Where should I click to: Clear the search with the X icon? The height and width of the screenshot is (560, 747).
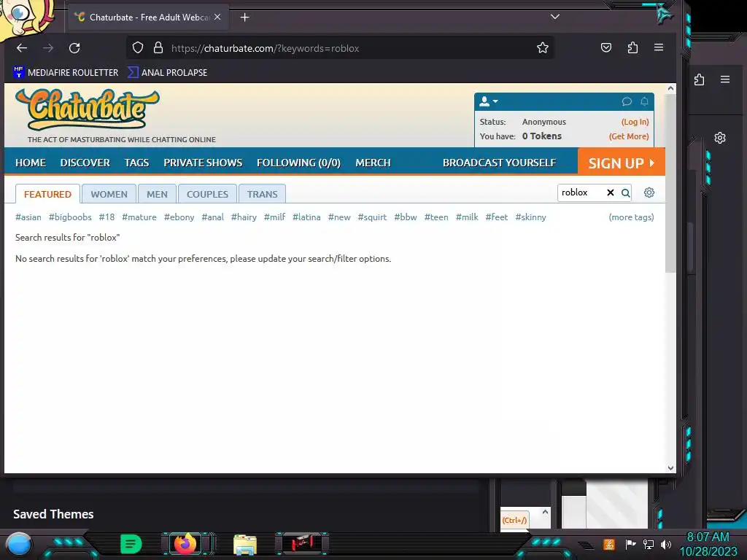click(x=611, y=192)
